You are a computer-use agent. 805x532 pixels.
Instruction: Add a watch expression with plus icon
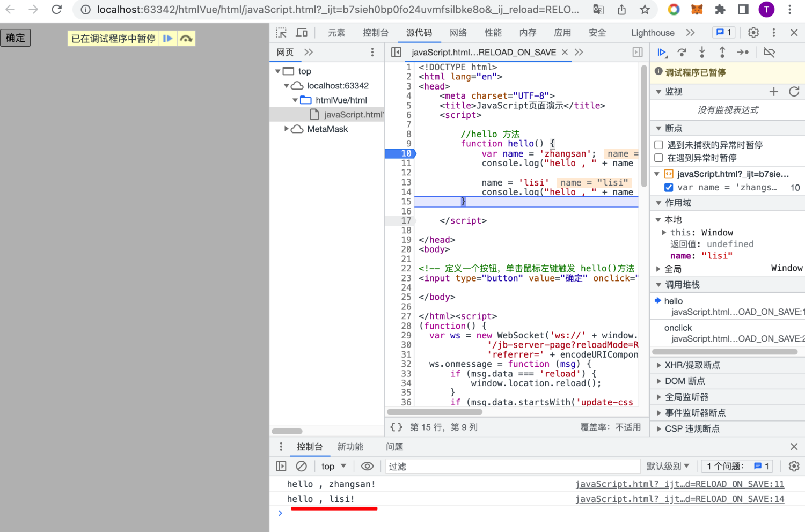[773, 92]
